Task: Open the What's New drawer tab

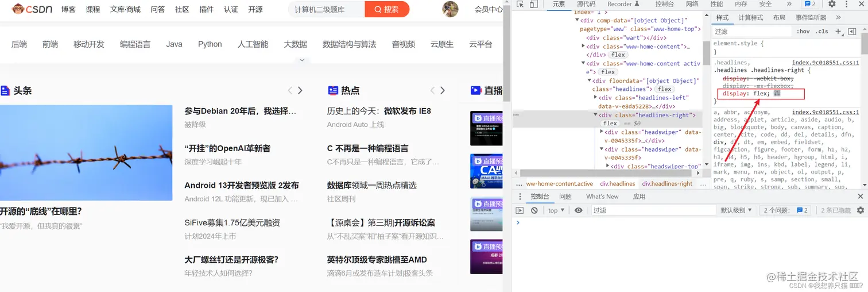Action: (x=602, y=197)
